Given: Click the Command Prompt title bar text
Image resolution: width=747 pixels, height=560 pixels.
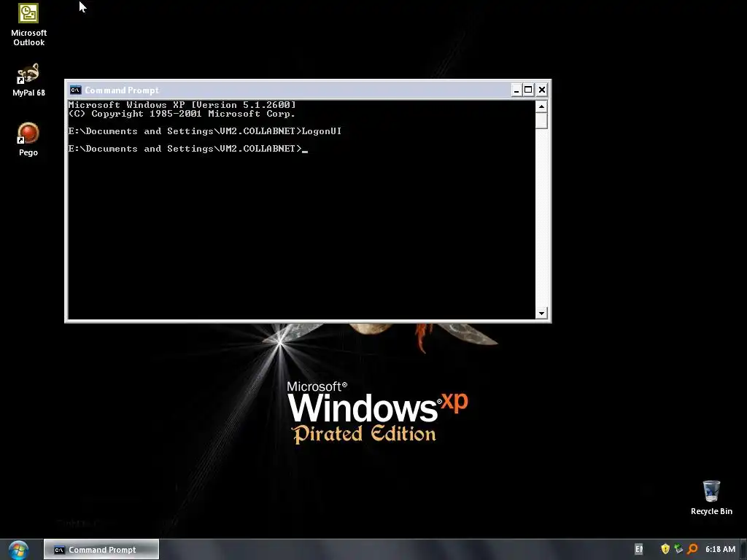Looking at the screenshot, I should tap(122, 90).
